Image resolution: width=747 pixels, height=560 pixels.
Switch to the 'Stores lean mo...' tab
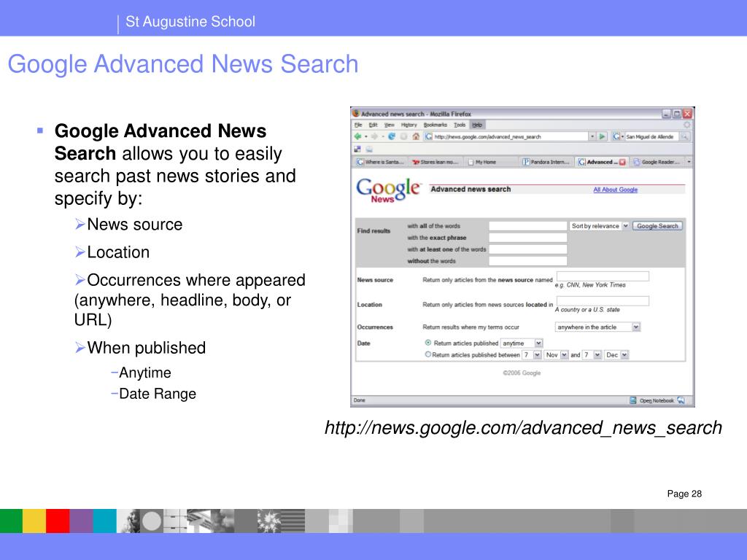coord(436,163)
